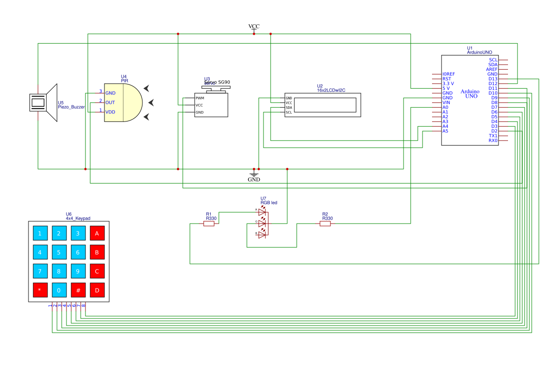
Task: Click keypad key 3
Action: (78, 233)
